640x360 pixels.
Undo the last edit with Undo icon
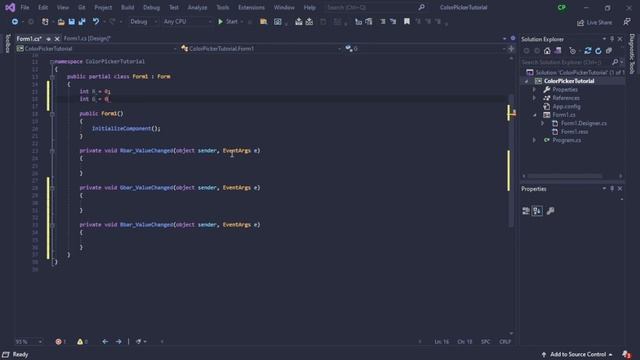[x=96, y=22]
